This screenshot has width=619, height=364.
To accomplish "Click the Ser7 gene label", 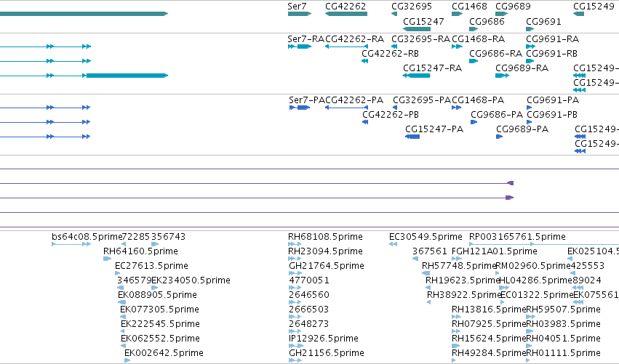I will click(x=297, y=7).
